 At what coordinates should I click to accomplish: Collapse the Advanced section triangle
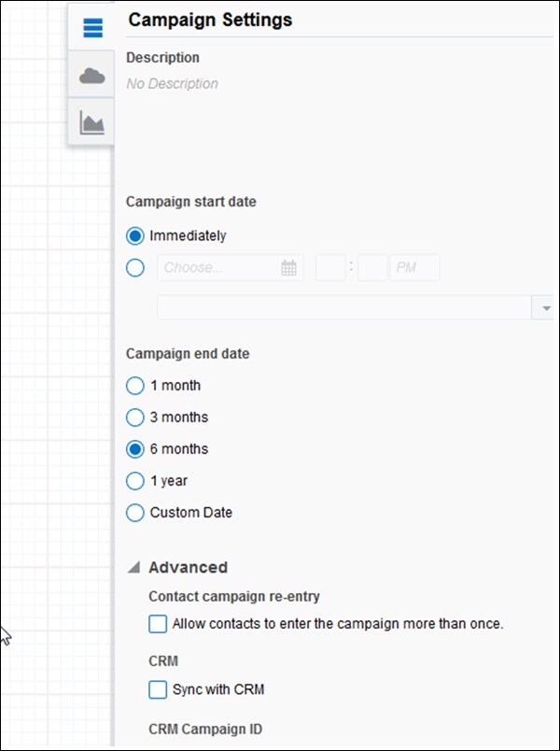[134, 567]
